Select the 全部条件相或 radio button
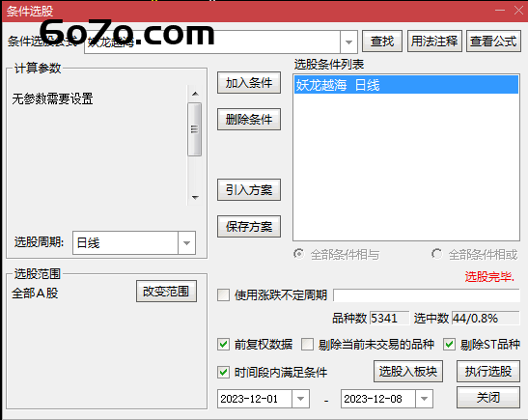 (x=436, y=254)
